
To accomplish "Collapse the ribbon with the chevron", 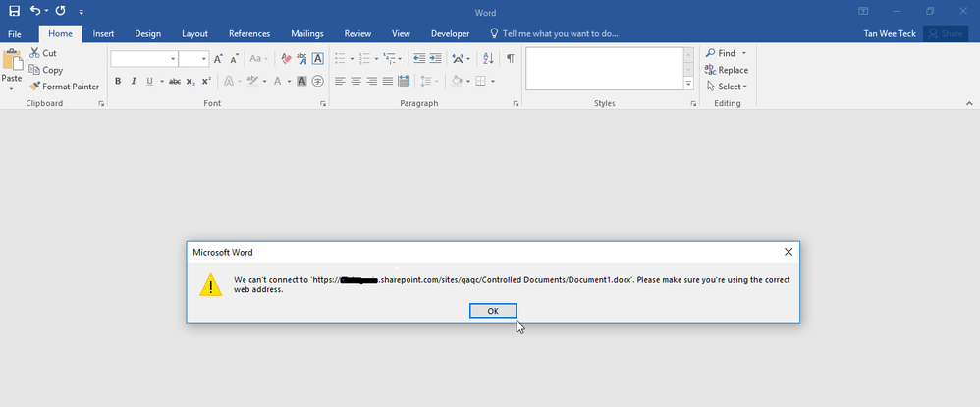I will point(969,103).
